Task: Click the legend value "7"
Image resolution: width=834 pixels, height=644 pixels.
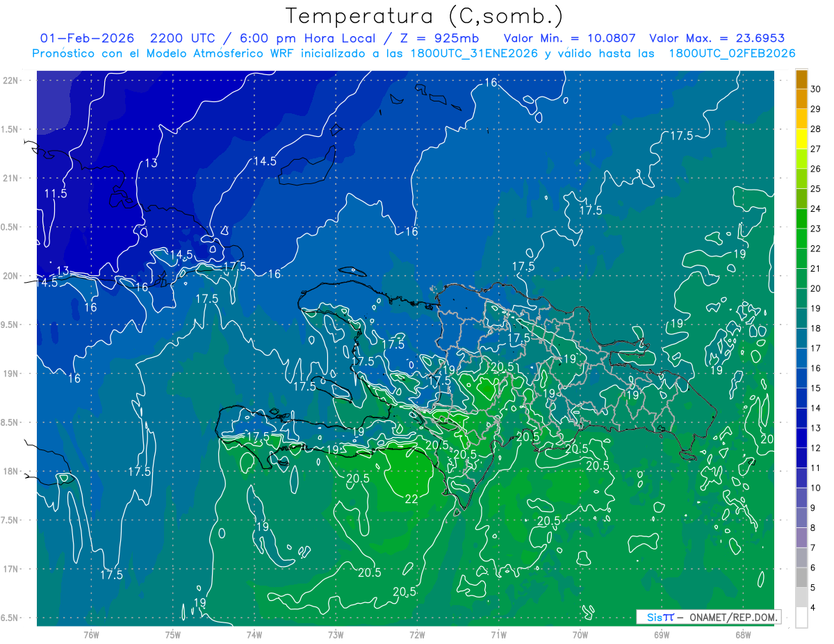Action: point(813,548)
